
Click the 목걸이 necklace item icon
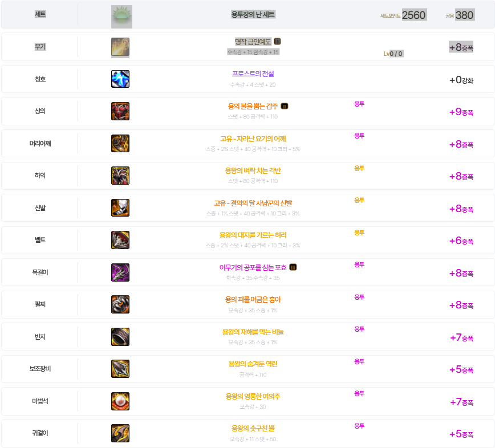(120, 272)
